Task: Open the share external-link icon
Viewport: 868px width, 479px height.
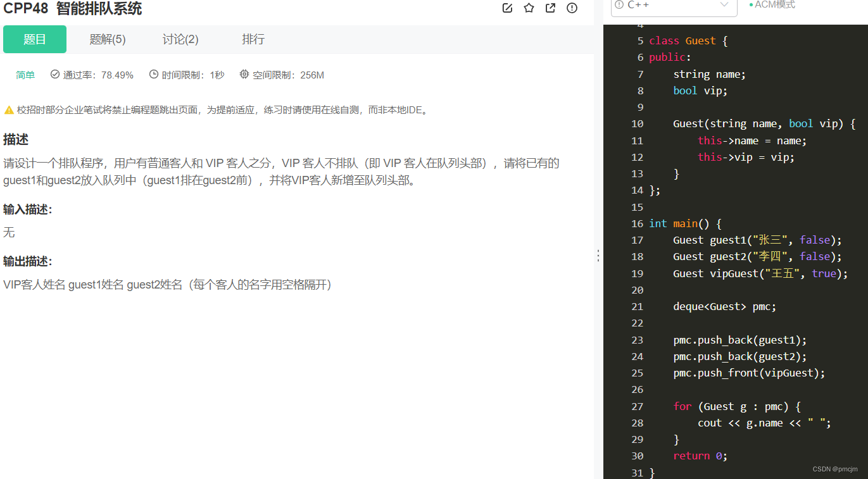Action: click(x=550, y=8)
